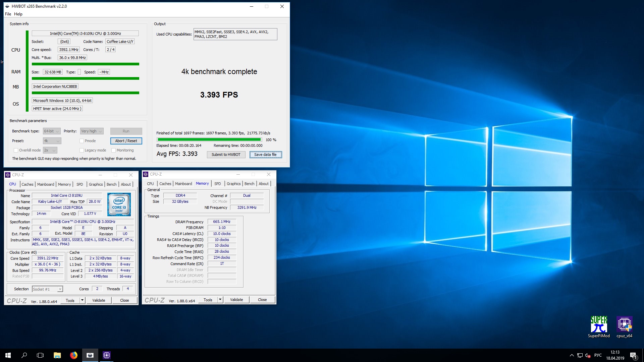Enable Pmode checkbox
Viewport: 644px width, 362px height.
click(x=82, y=141)
